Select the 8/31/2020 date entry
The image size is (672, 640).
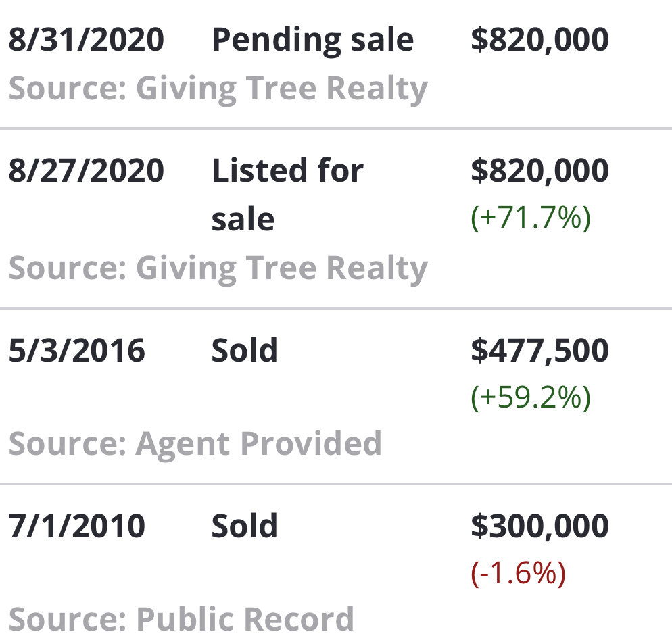click(x=86, y=39)
